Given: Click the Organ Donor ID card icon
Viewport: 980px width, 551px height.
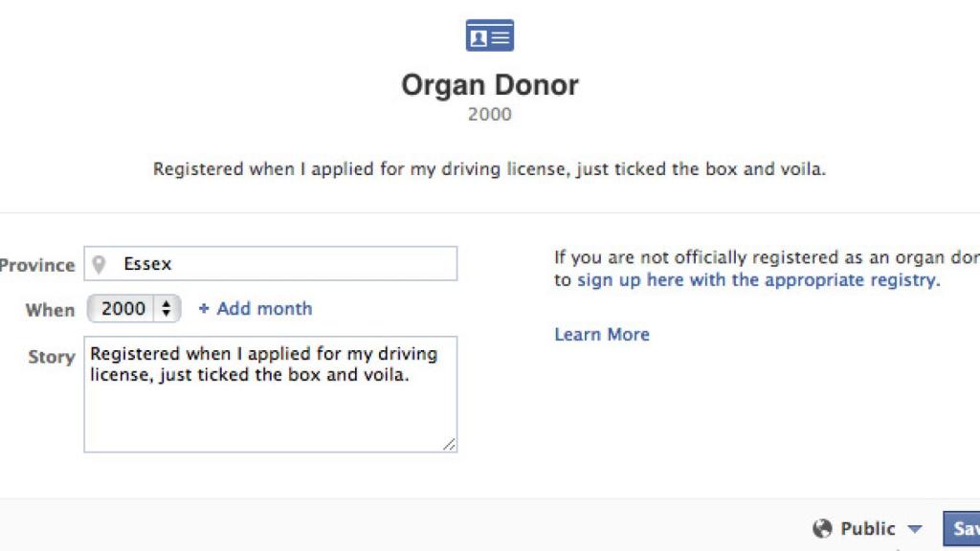Looking at the screenshot, I should click(489, 34).
